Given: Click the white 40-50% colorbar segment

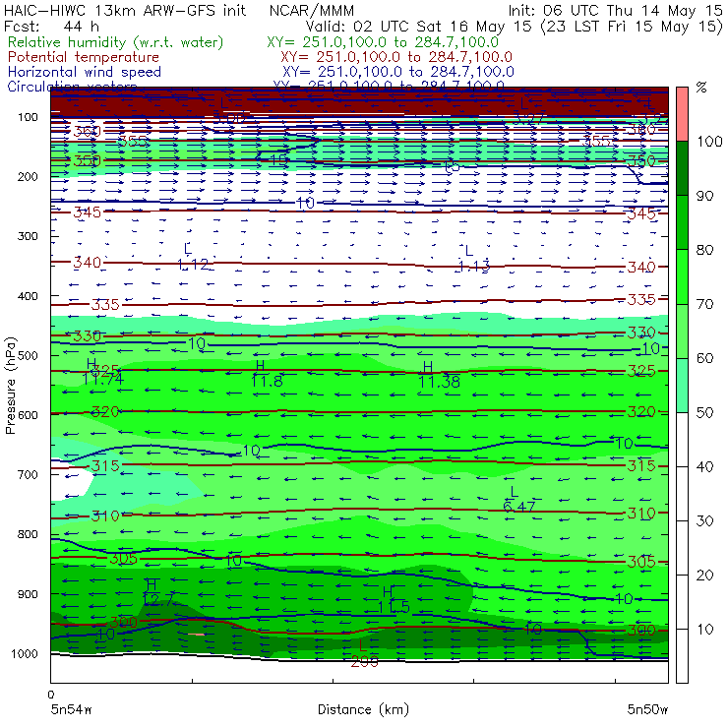Looking at the screenshot, I should click(682, 439).
